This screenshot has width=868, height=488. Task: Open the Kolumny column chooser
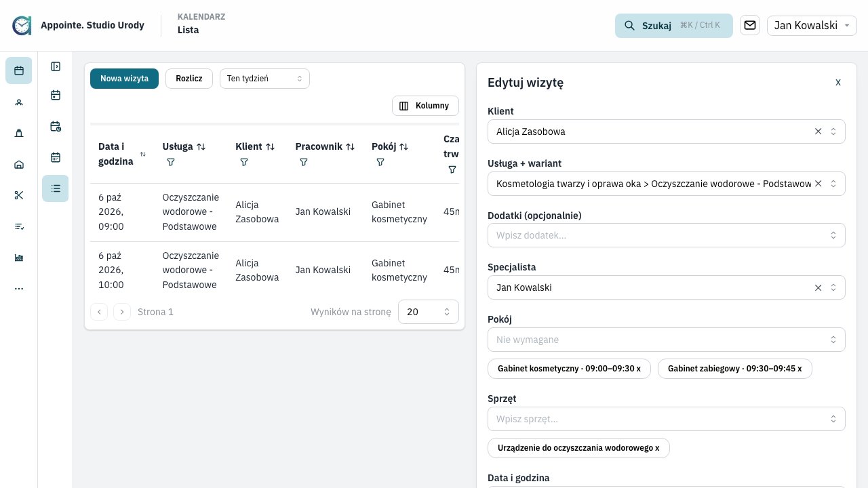pyautogui.click(x=425, y=106)
